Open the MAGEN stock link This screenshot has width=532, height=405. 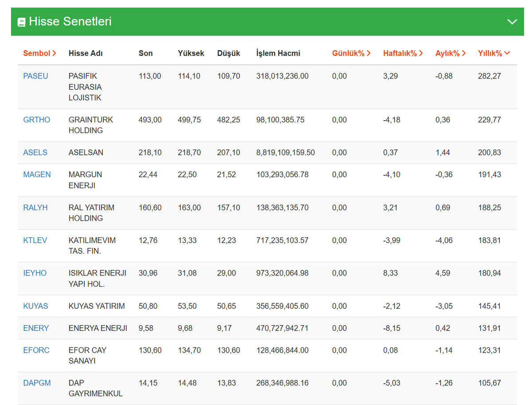(x=37, y=175)
